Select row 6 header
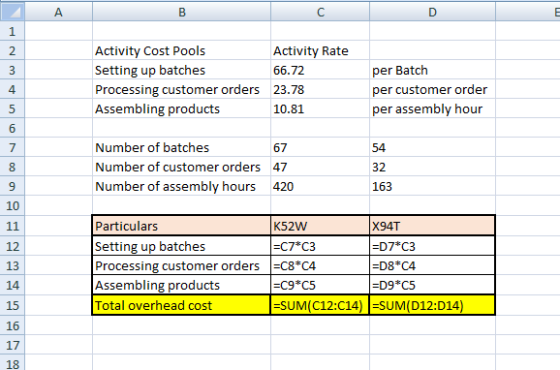Viewport: 560px width, 370px height. click(12, 128)
